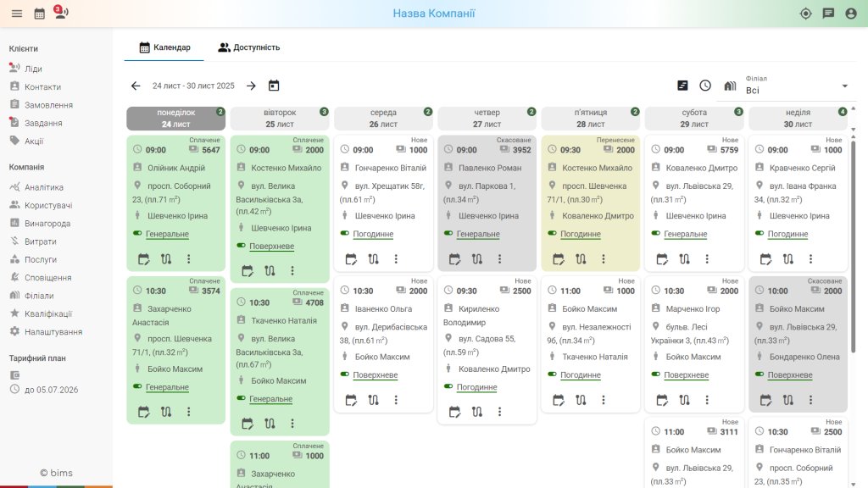Toggle Погодинне switch on Гончаренко Віталій card
The height and width of the screenshot is (488, 868).
[344, 233]
